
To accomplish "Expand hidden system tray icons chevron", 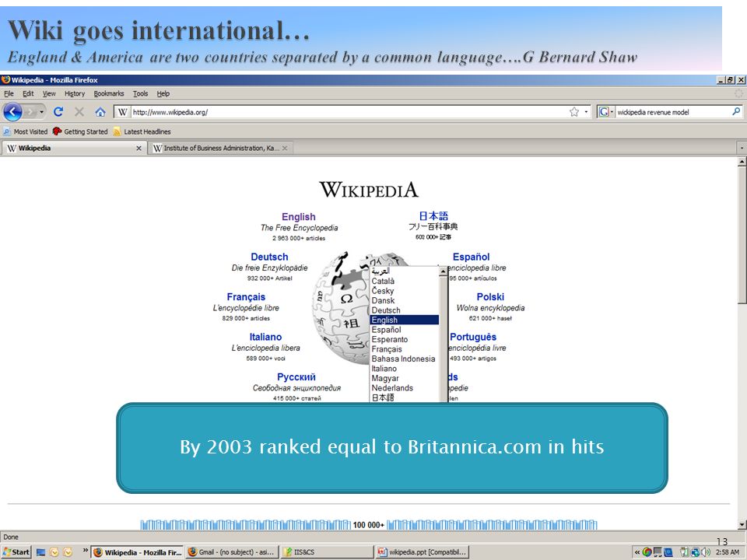I will (x=637, y=552).
